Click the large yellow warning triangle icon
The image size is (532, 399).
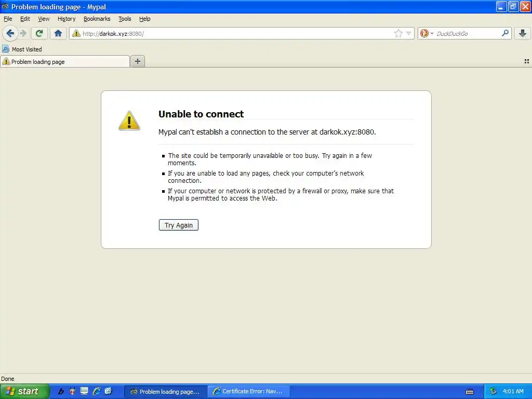pyautogui.click(x=129, y=121)
